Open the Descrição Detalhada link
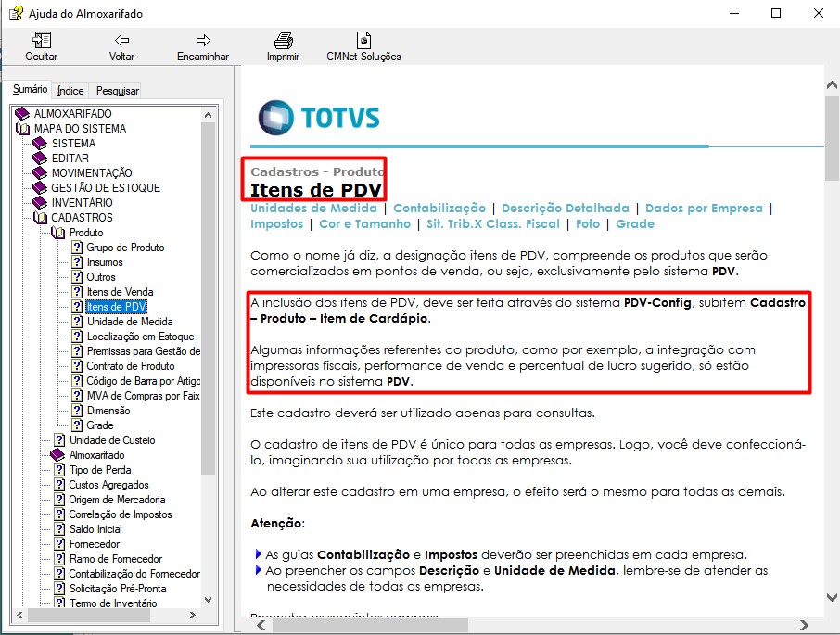The image size is (840, 635). pos(566,208)
